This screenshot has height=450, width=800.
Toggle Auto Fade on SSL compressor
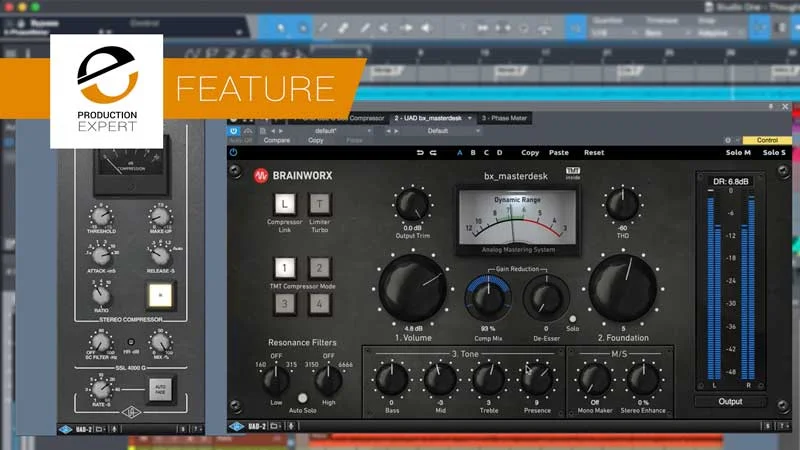coord(160,391)
